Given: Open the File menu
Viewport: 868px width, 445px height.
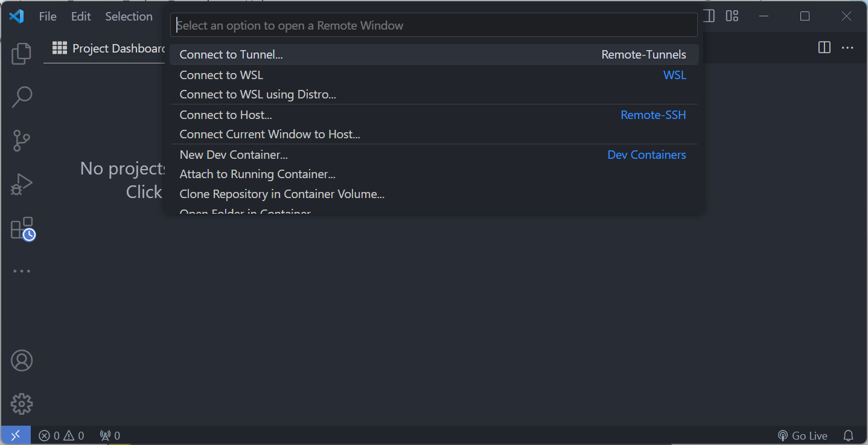Looking at the screenshot, I should (48, 16).
